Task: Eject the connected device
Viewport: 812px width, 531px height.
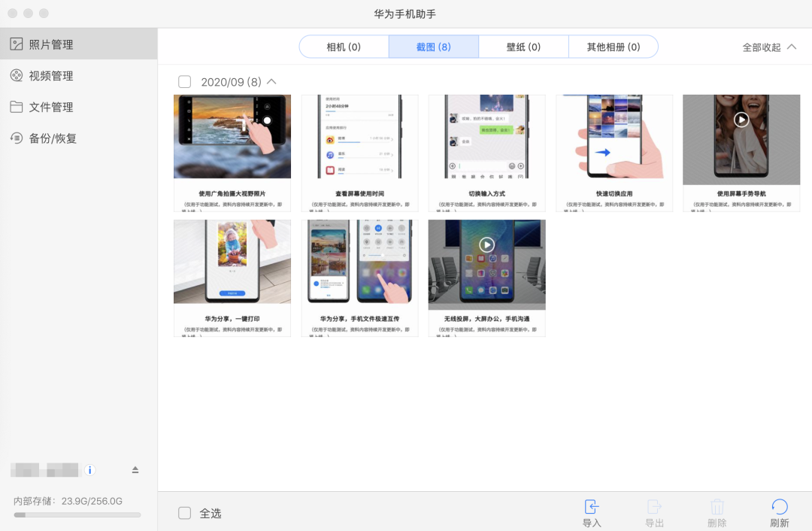Action: (x=135, y=470)
